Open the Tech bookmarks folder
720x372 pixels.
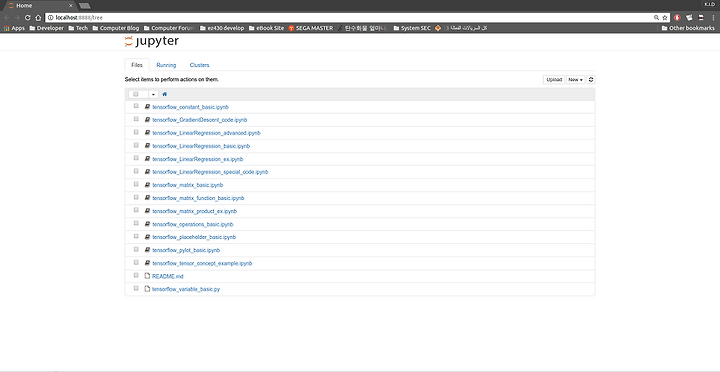[78, 28]
